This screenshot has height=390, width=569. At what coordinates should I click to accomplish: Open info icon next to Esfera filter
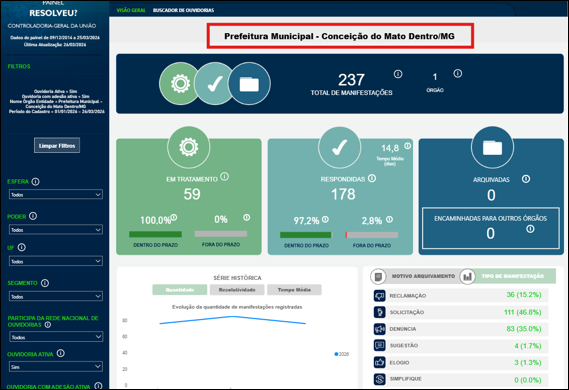click(x=36, y=182)
